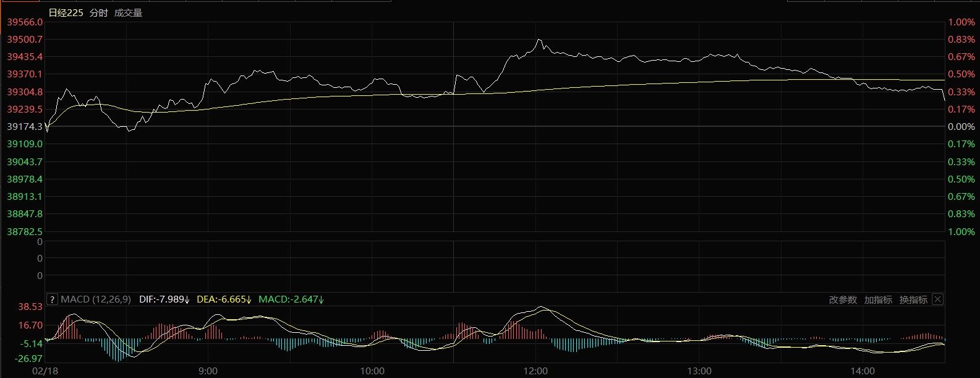This screenshot has width=980, height=378.
Task: Click the MACD (12,26,9) indicator label
Action: [96, 299]
